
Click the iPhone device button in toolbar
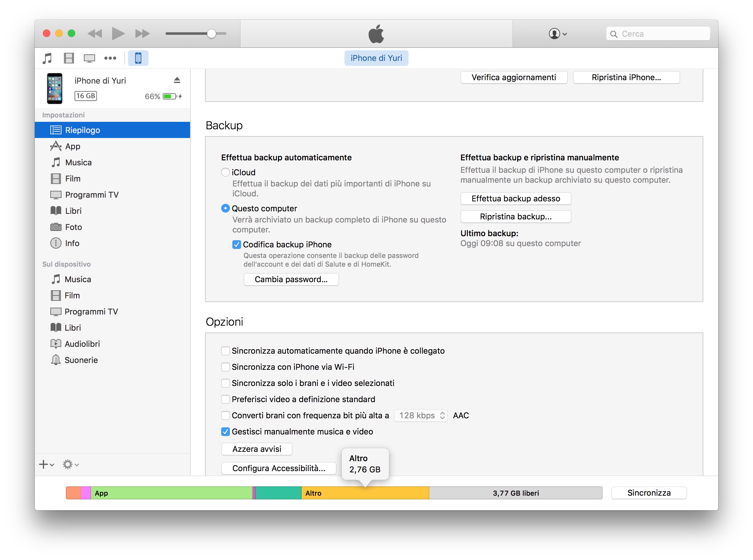(x=138, y=58)
